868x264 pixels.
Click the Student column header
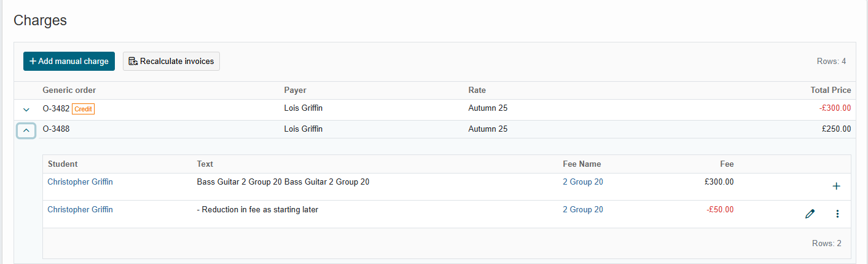[x=63, y=164]
